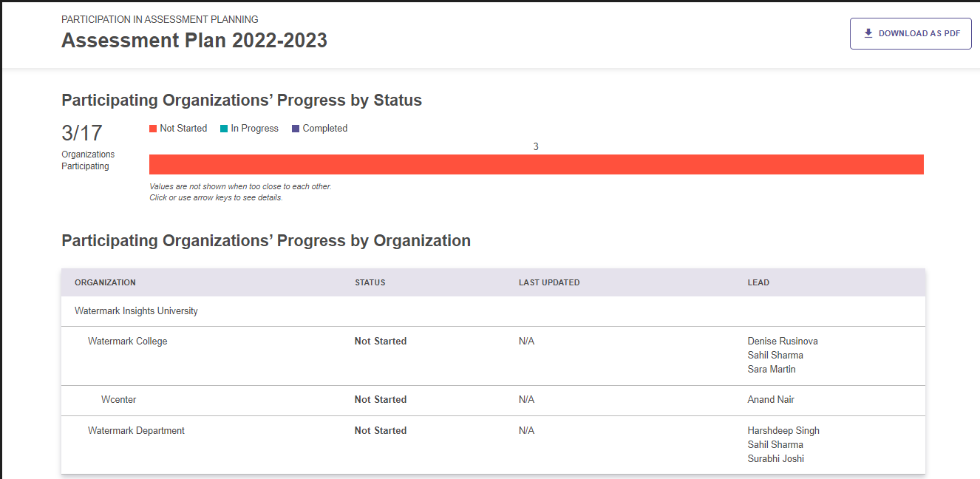
Task: Select the Watermark Insights University row
Action: tap(493, 311)
